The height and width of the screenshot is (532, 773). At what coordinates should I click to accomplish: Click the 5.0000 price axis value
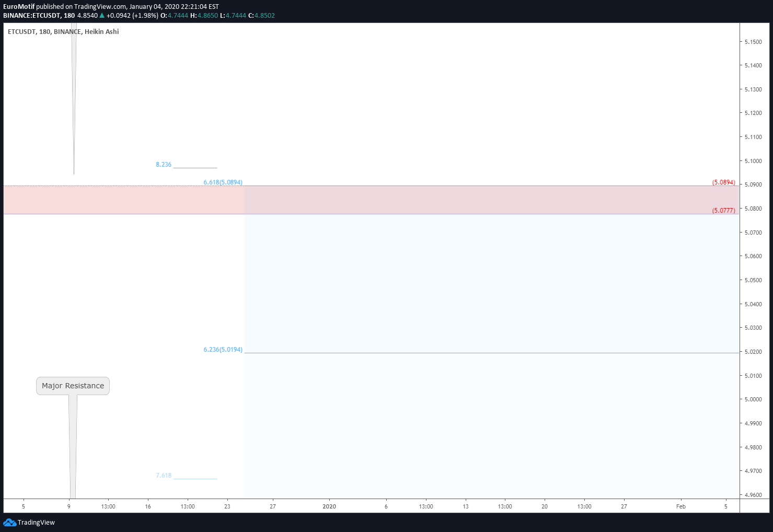753,399
